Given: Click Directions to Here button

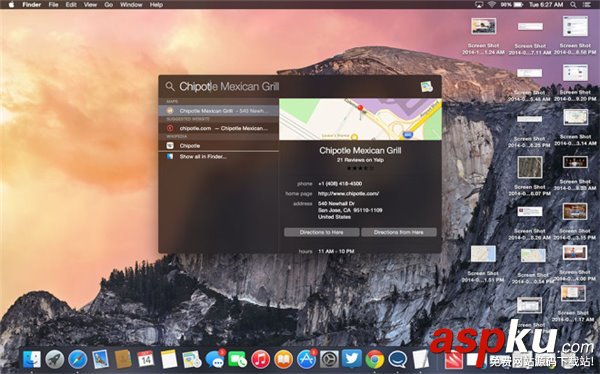Looking at the screenshot, I should coord(321,232).
